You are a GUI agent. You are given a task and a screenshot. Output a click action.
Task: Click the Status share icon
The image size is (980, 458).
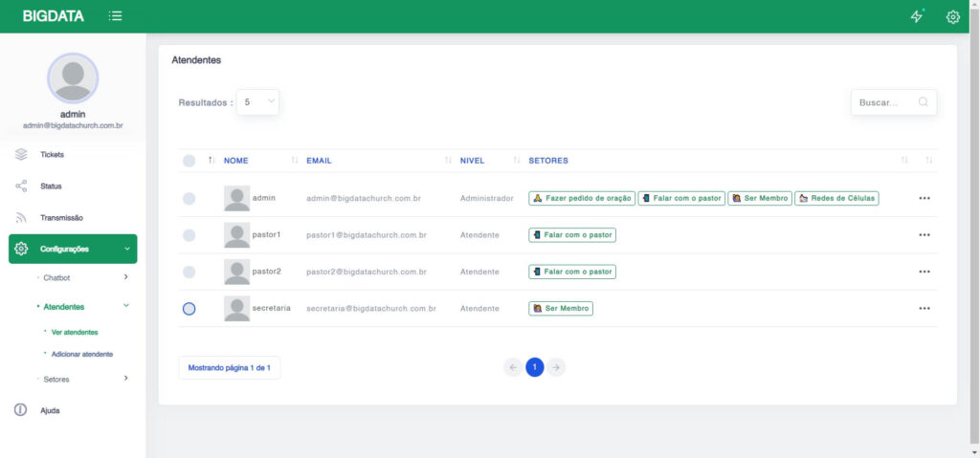coord(21,186)
